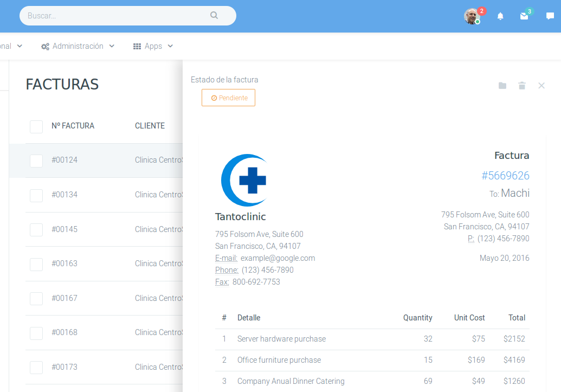Tick the checkbox for invoice #00168
Viewport: 561px width, 392px height.
point(36,333)
